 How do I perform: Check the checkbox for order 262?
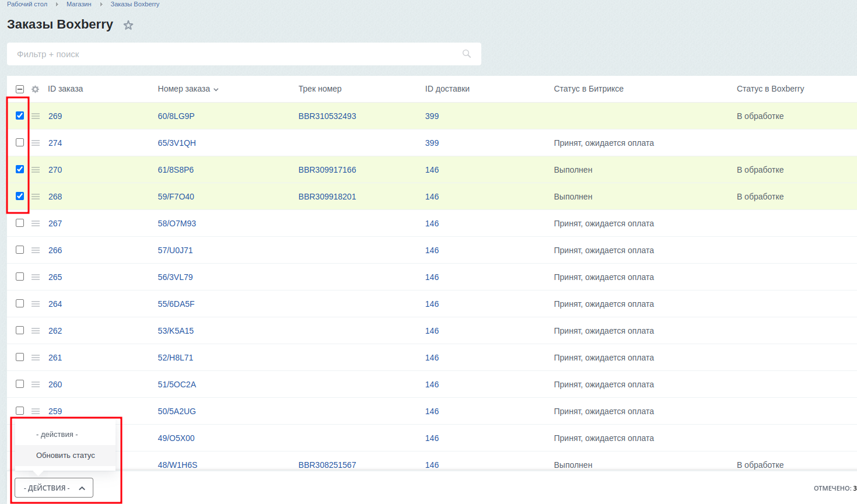[20, 330]
